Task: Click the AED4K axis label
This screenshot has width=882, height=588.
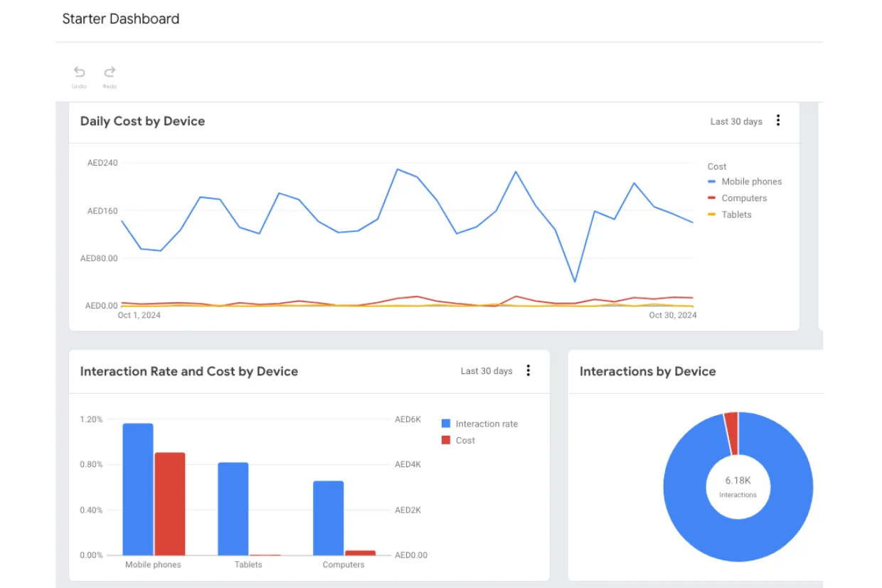Action: point(408,465)
